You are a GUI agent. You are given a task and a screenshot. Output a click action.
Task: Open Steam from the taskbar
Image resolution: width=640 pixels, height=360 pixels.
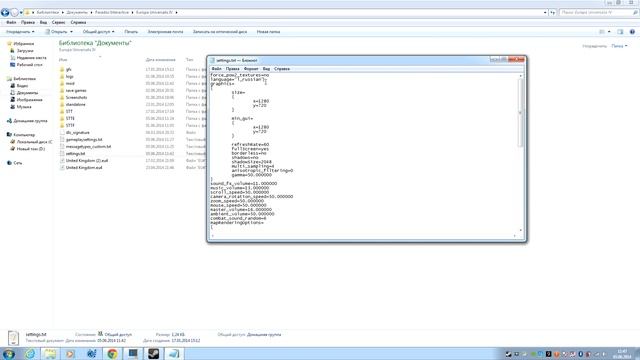coord(153,353)
